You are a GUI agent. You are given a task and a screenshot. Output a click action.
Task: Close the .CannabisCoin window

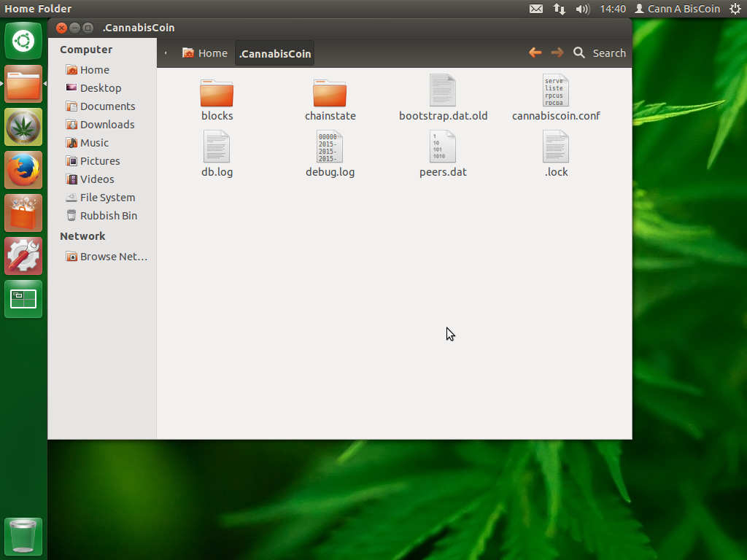[x=61, y=28]
